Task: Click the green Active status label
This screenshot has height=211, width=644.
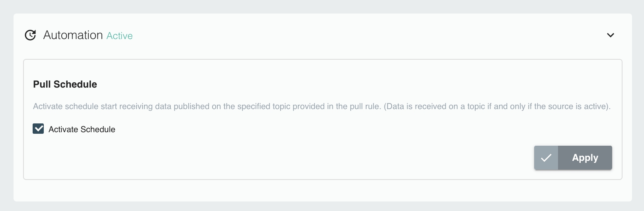Action: point(119,36)
